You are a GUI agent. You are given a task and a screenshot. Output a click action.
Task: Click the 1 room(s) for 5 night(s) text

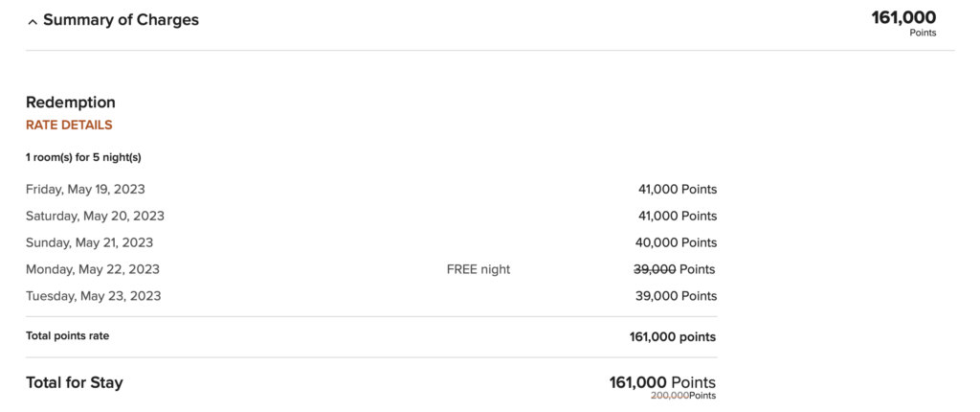pos(83,157)
